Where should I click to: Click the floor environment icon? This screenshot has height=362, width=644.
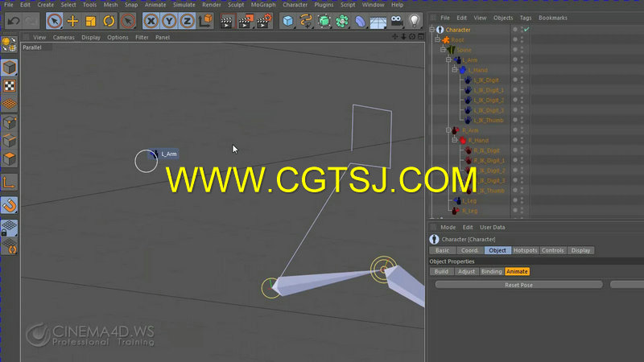(x=378, y=22)
